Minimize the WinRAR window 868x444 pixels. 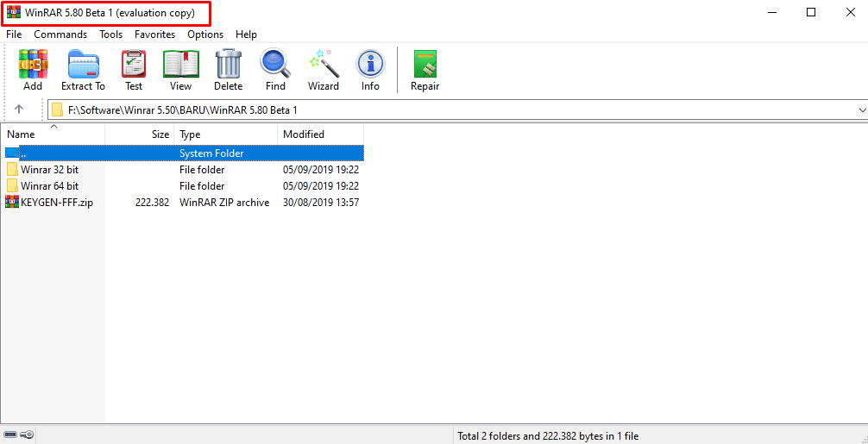771,12
